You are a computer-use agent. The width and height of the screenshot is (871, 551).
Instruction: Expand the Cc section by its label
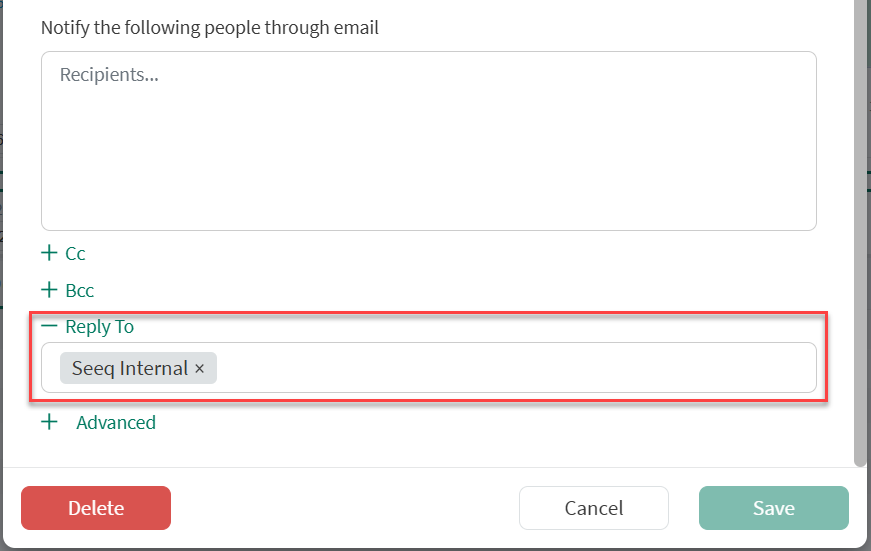(x=75, y=254)
